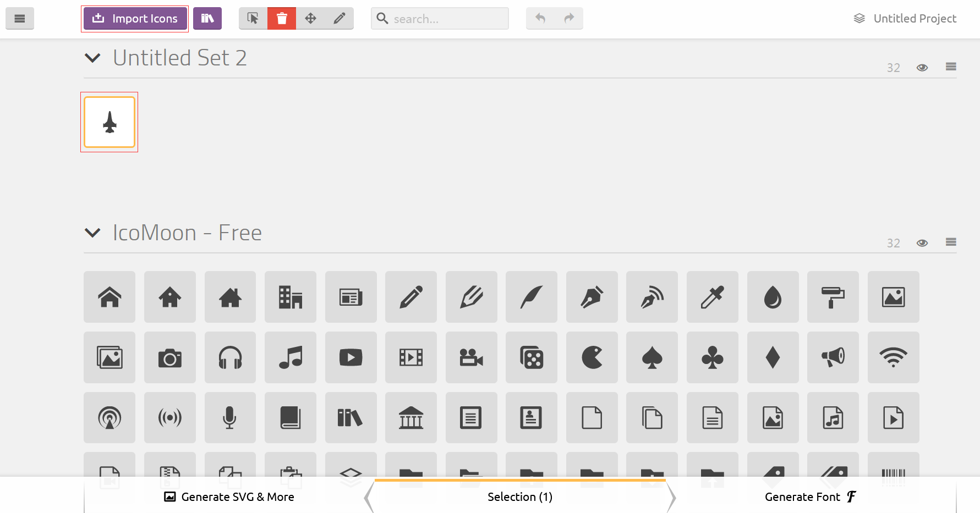Click the Import Icons button
This screenshot has width=980, height=513.
(135, 19)
